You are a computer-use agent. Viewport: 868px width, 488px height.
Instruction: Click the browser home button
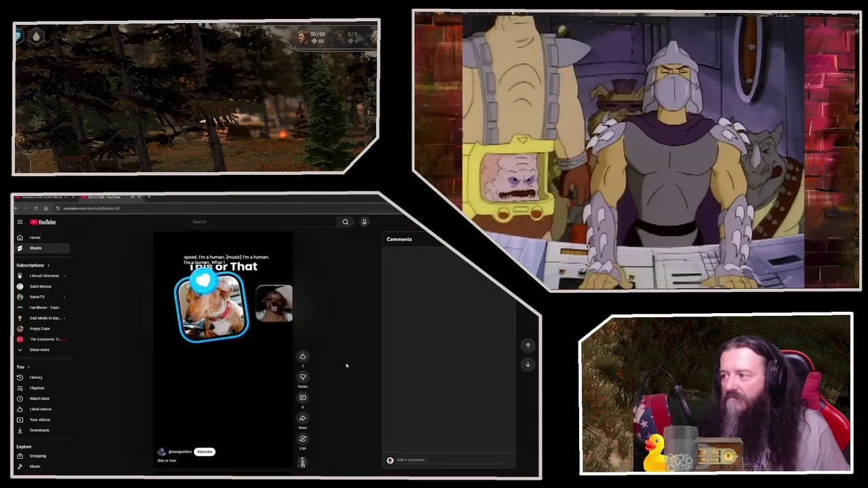[x=45, y=208]
